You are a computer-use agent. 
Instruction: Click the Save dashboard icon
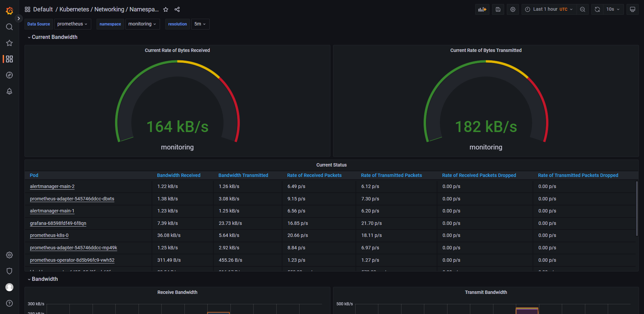(498, 9)
